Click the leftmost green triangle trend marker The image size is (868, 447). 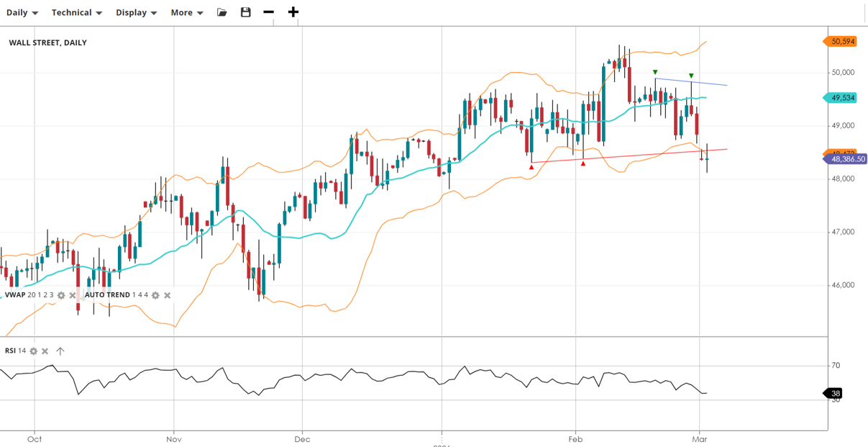coord(655,72)
